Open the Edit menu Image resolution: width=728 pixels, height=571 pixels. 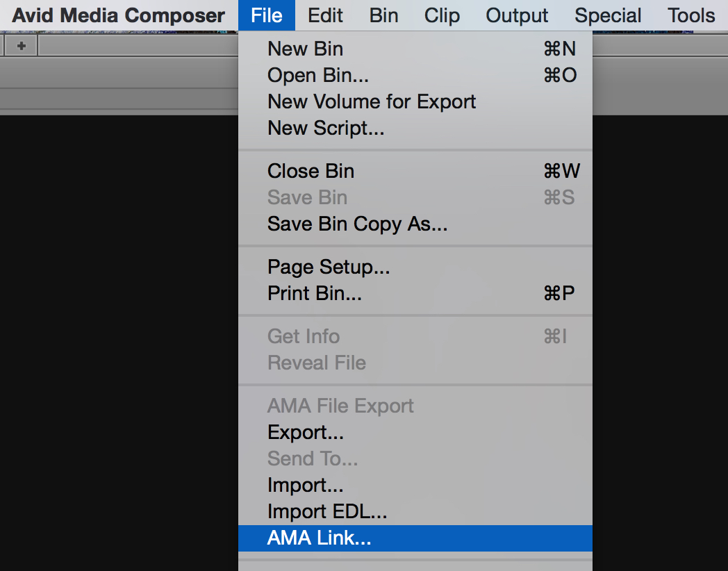coord(325,15)
